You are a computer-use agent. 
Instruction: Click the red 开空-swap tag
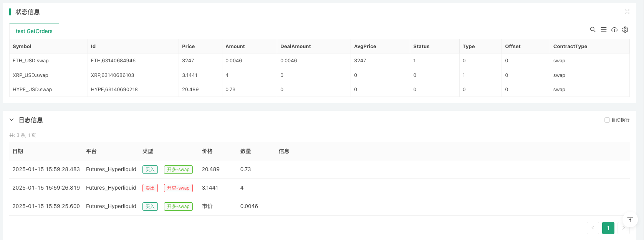178,188
